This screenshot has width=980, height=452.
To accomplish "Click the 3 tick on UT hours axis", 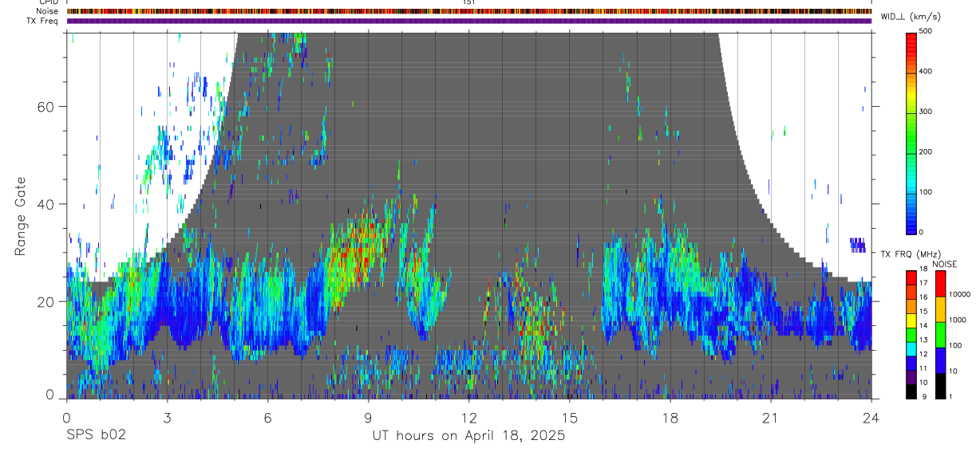I will pos(167,417).
